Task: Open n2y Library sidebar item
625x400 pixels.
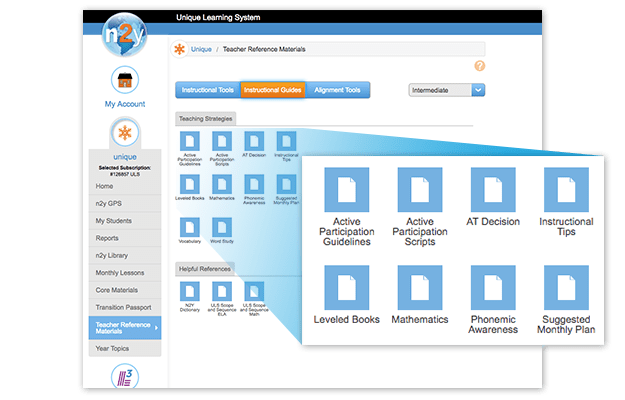Action: tap(125, 255)
